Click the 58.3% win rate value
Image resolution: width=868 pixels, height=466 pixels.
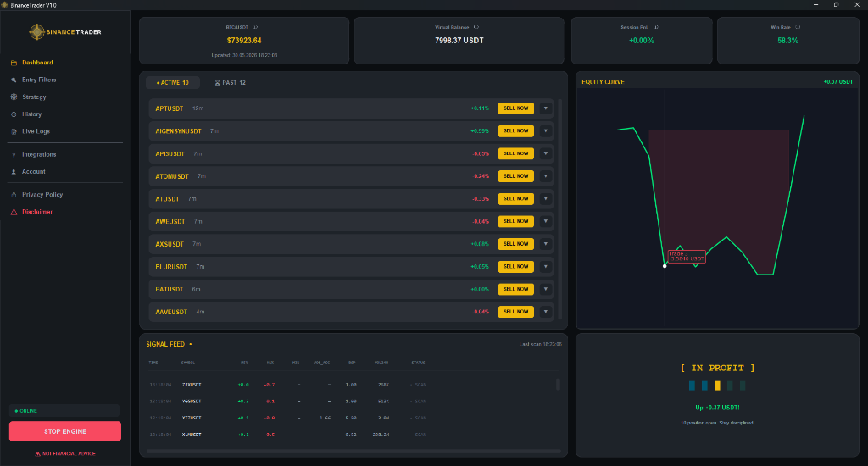(787, 41)
